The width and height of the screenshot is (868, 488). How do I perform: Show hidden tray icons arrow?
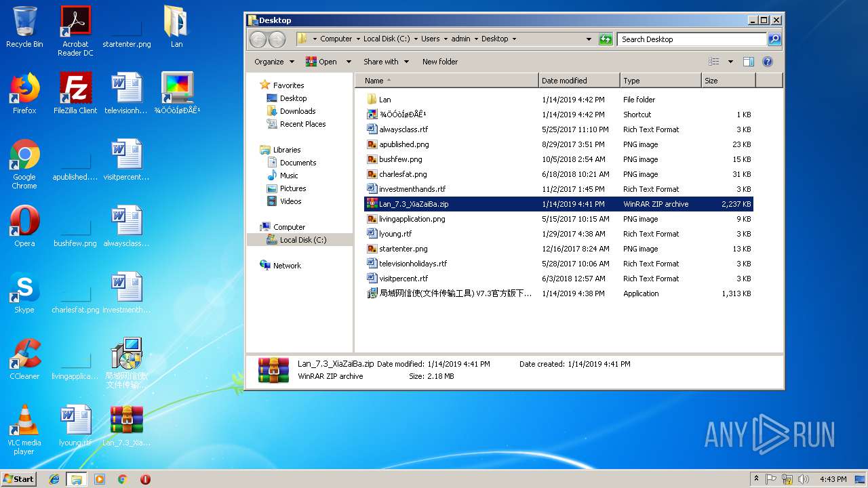756,479
